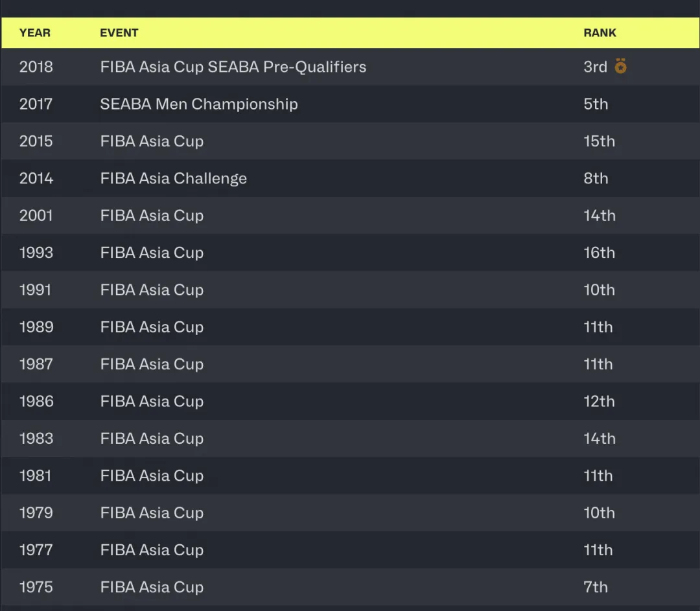Click the 7th rank in 1975 row

point(596,587)
